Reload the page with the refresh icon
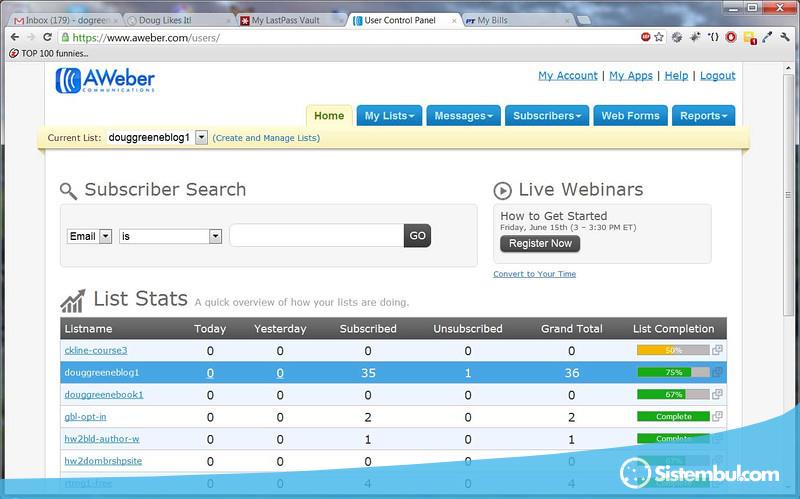This screenshot has width=800, height=499. tap(47, 37)
